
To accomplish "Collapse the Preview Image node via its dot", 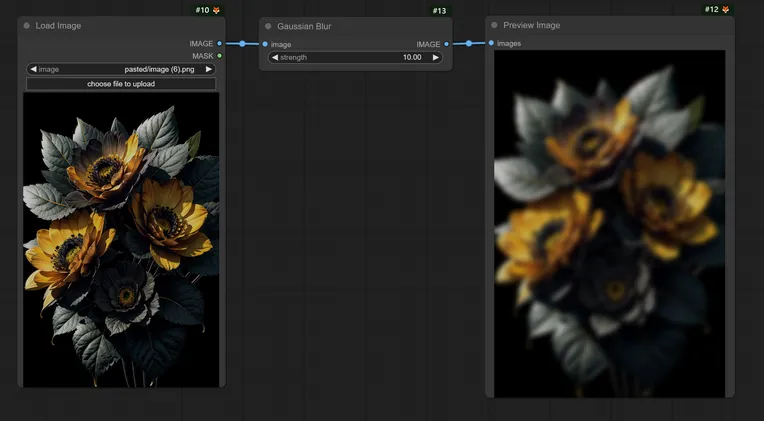I will point(494,25).
